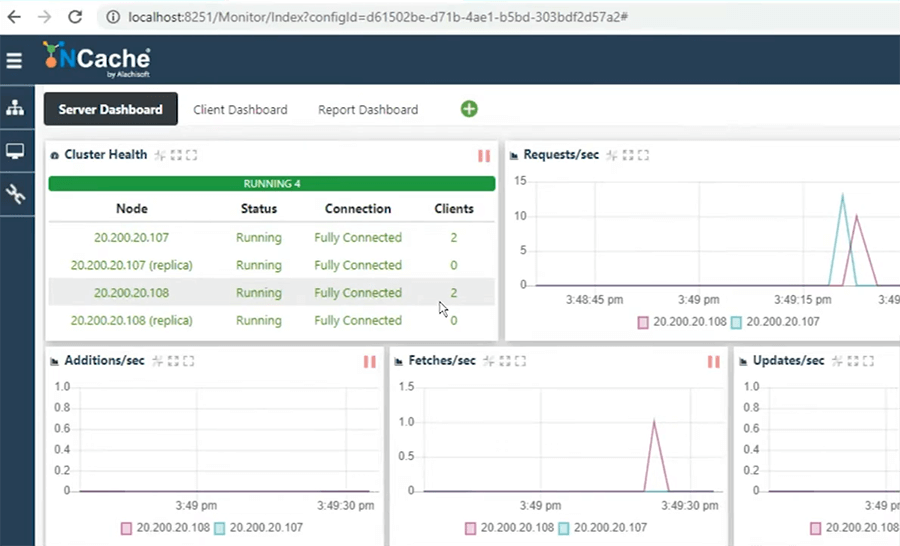
Task: Click the NCache logo
Action: (97, 59)
